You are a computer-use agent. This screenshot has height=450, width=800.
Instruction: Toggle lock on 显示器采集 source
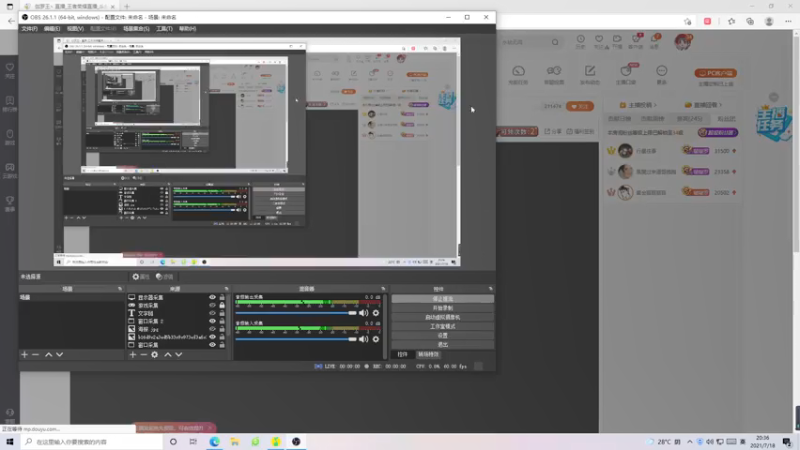click(222, 297)
